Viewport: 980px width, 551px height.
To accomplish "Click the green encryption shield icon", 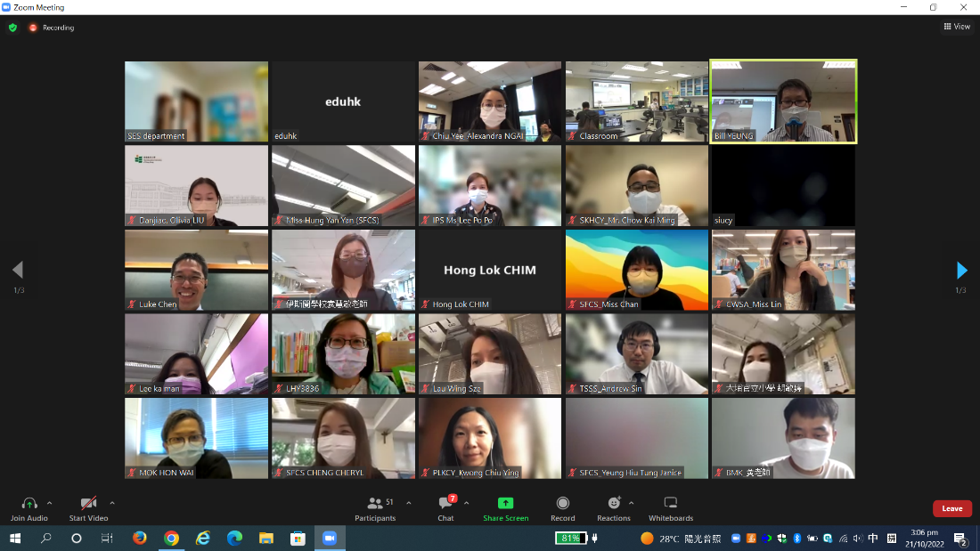I will [12, 28].
